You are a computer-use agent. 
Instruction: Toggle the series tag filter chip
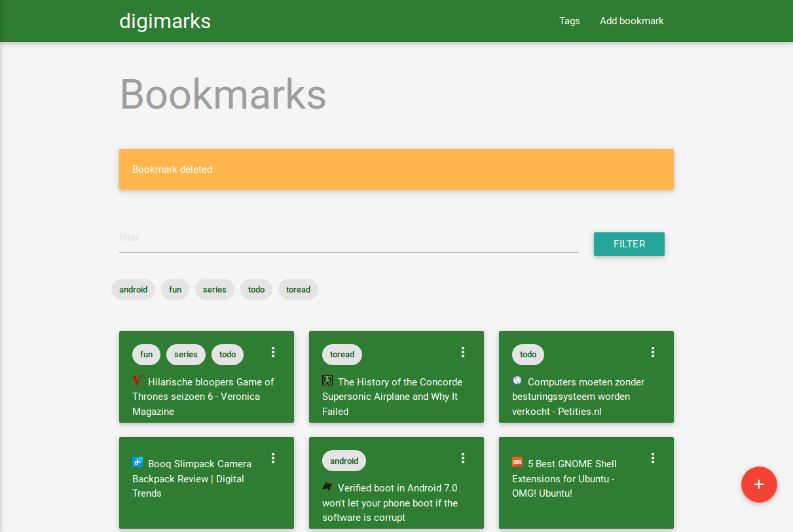click(214, 289)
